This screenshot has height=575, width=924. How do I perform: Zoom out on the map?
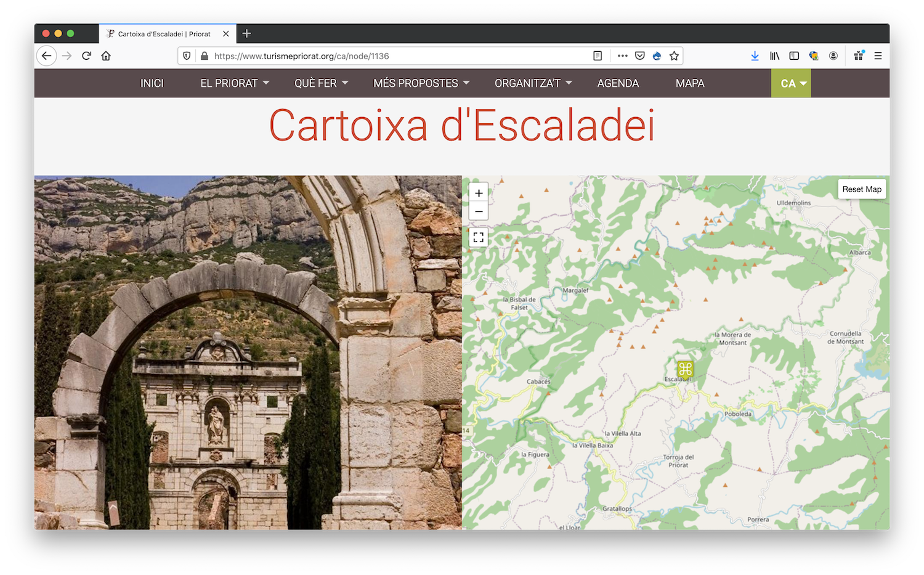pos(479,211)
